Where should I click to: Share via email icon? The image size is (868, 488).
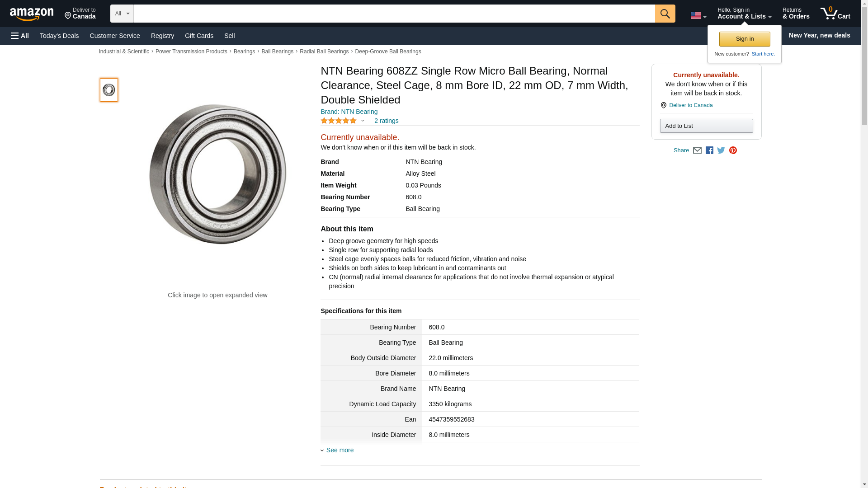point(697,150)
